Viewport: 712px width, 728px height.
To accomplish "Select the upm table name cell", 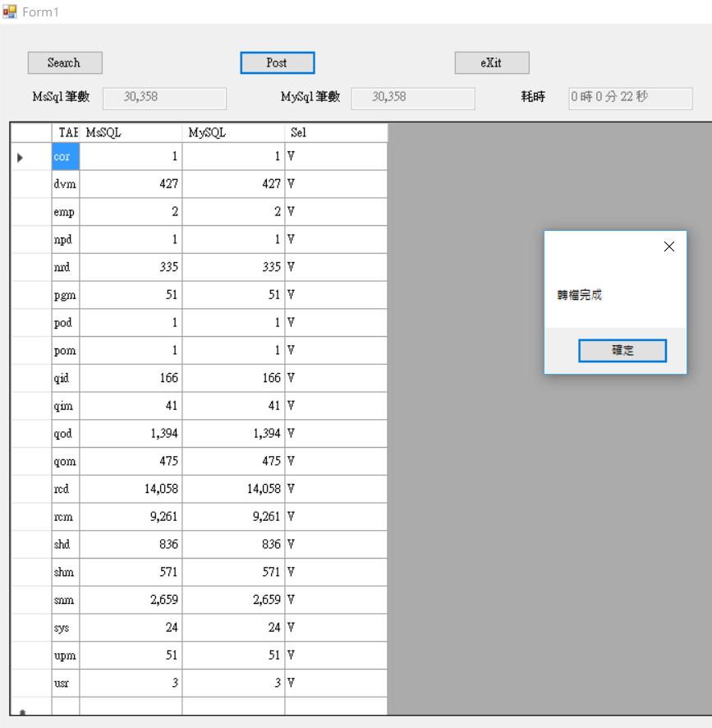I will [66, 655].
